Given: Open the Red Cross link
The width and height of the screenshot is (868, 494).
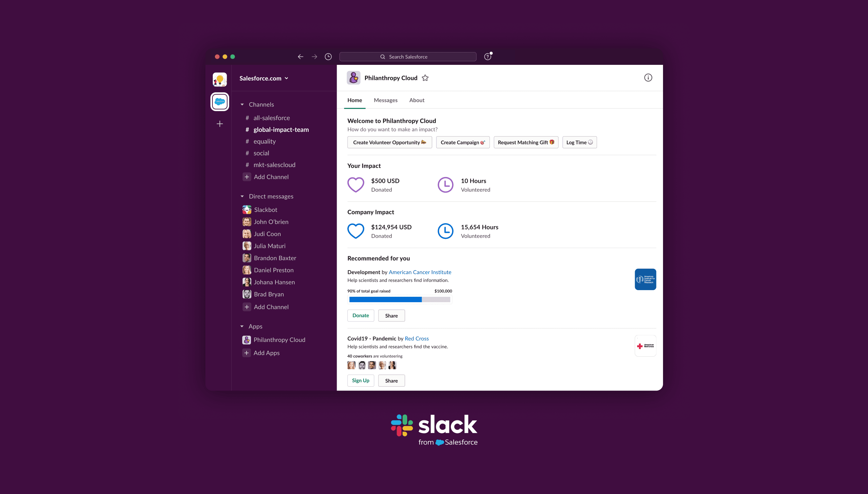Looking at the screenshot, I should pos(417,338).
